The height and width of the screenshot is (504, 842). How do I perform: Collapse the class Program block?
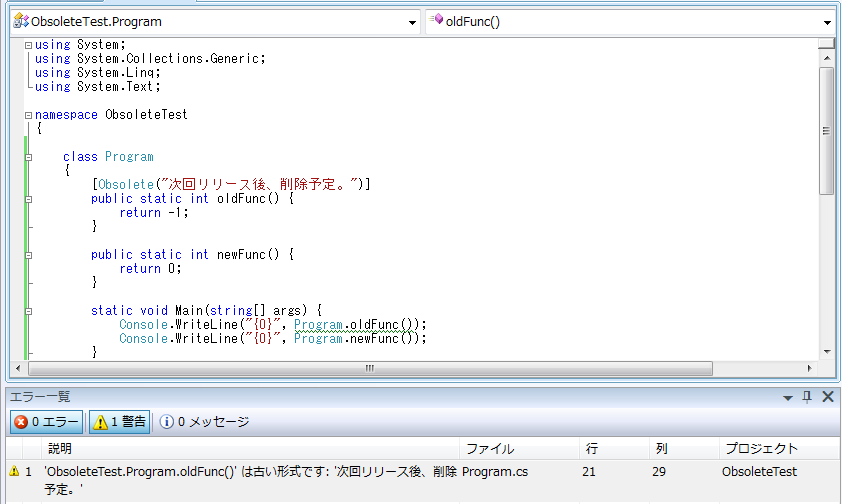point(28,157)
